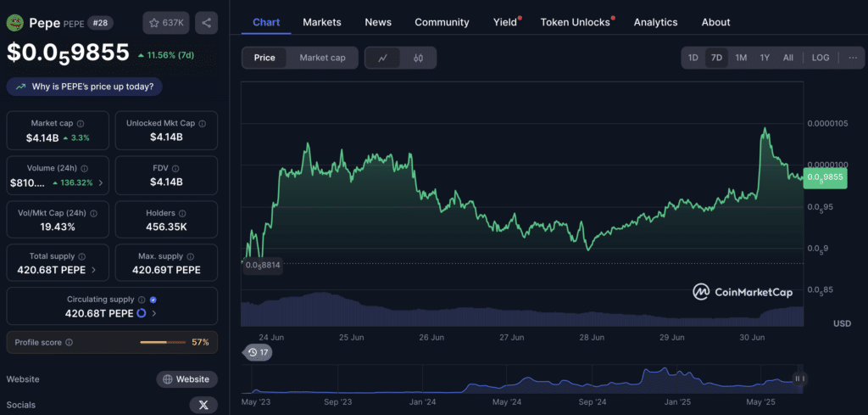
Task: Click the star watchlist button showing 637K
Action: click(x=167, y=23)
